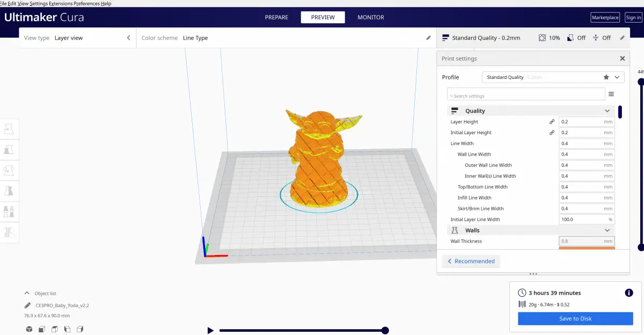Select the Mirror tool
Viewport: 644px width, 335px height.
(x=9, y=190)
